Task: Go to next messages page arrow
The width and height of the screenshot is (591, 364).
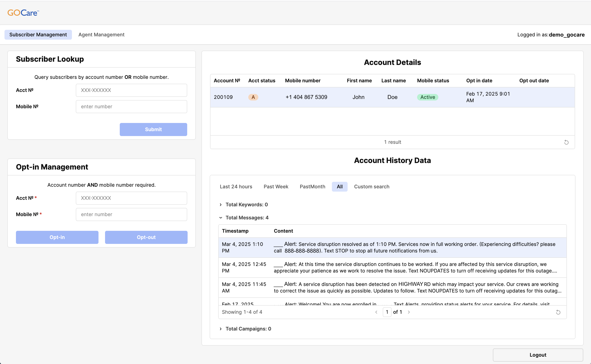Action: (409, 312)
